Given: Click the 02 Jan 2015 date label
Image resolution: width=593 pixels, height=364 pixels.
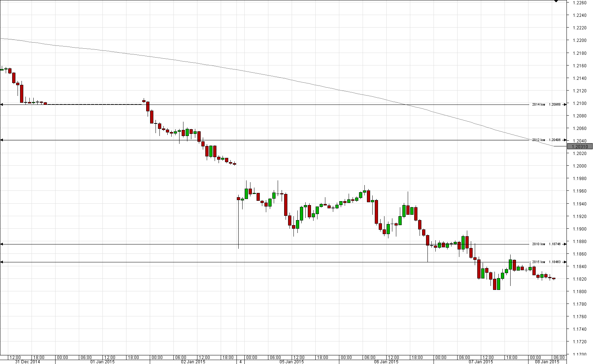Looking at the screenshot, I should pos(193,361).
